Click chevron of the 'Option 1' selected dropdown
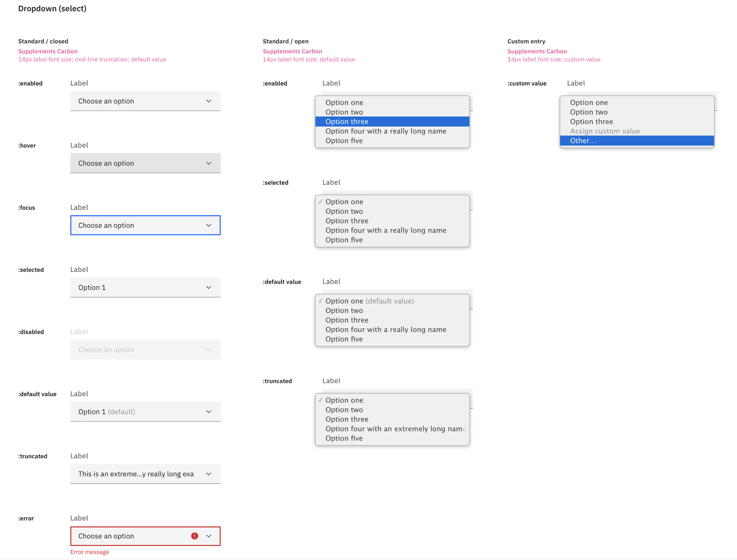Viewport: 737px width, 560px height. pyautogui.click(x=208, y=287)
